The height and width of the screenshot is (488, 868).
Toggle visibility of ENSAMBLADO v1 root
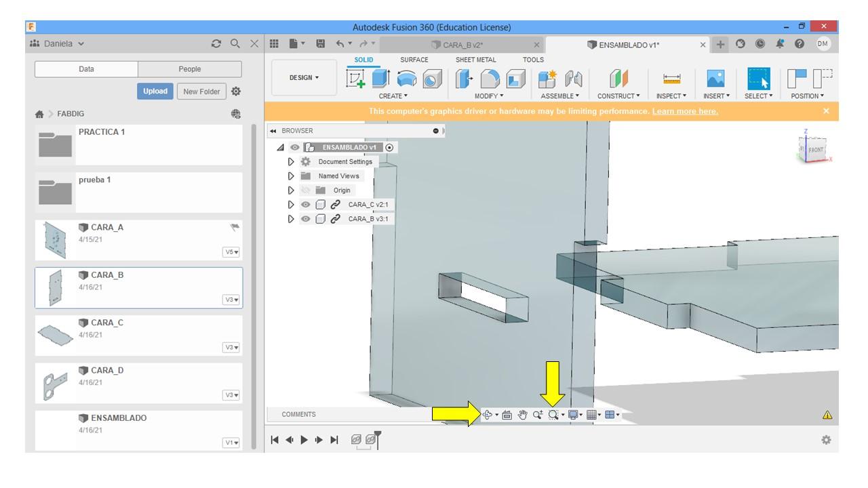tap(295, 147)
